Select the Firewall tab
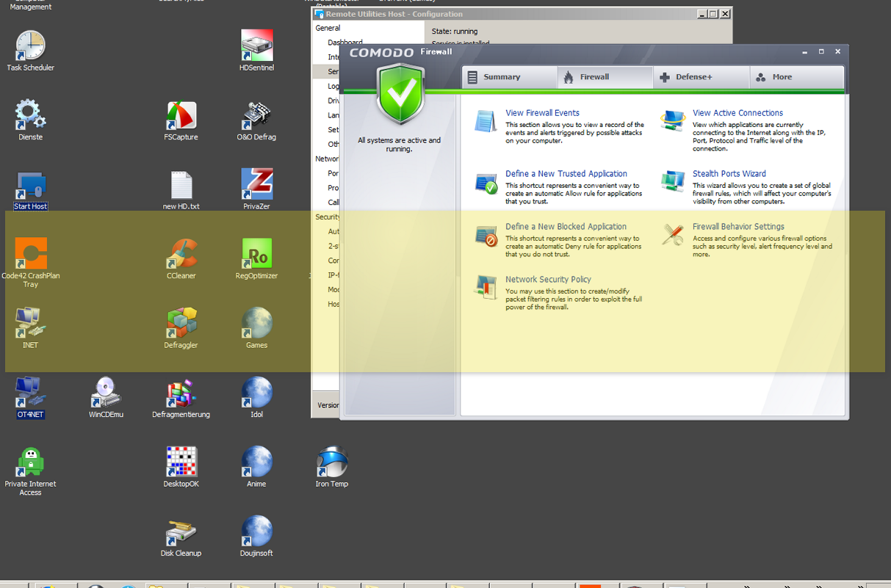Image resolution: width=891 pixels, height=588 pixels. tap(605, 77)
